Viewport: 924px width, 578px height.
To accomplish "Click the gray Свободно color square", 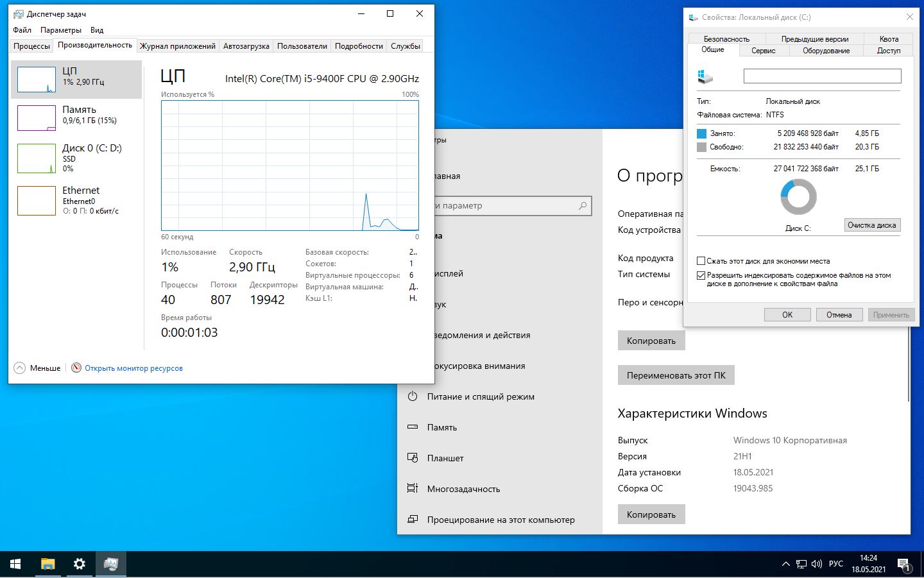I will 701,147.
